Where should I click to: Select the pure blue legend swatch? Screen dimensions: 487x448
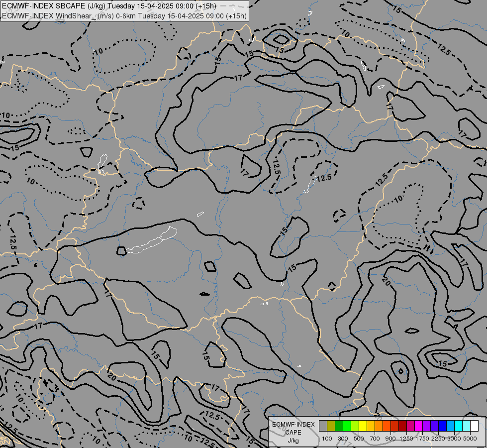coord(443,426)
